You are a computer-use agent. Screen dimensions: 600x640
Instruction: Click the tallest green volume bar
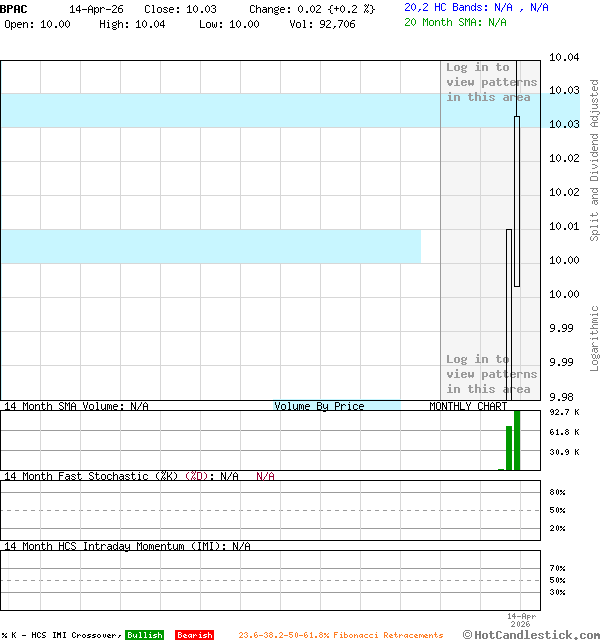517,440
